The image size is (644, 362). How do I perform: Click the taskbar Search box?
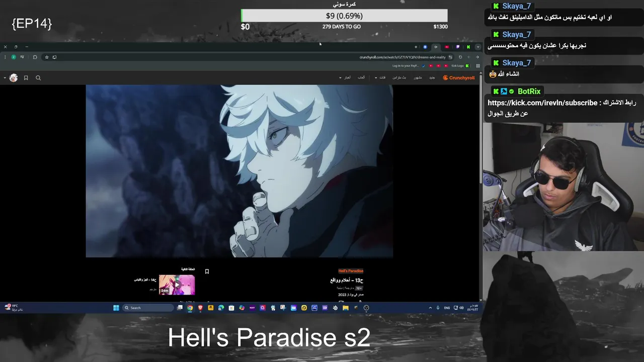point(148,308)
